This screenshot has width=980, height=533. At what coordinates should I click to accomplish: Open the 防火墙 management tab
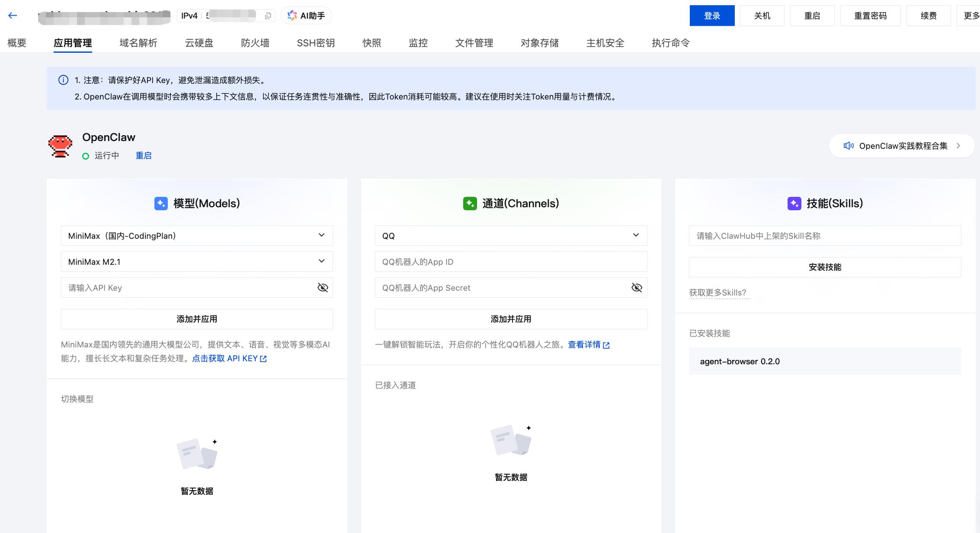[255, 43]
